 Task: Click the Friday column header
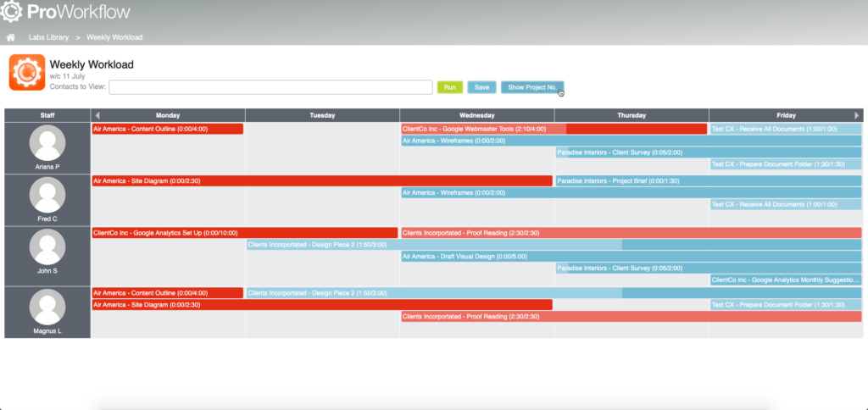[786, 116]
